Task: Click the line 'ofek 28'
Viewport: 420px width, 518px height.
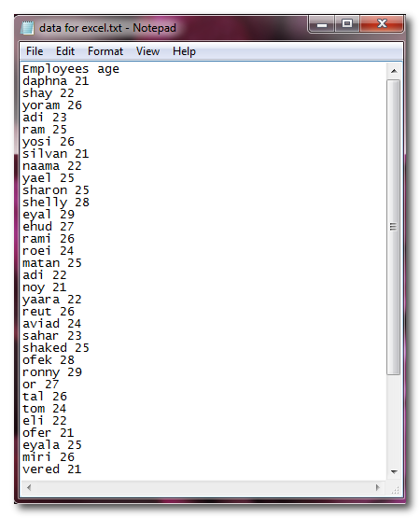Action: pos(49,360)
